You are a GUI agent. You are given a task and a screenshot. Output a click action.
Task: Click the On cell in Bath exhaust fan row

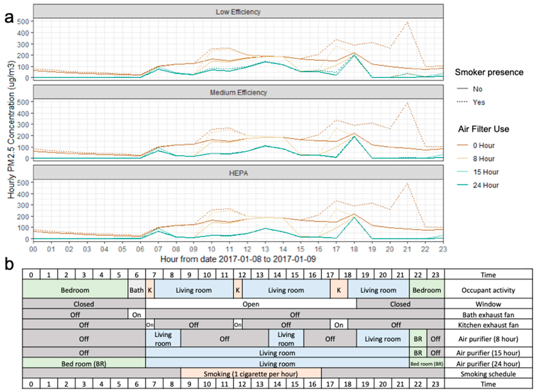(x=137, y=315)
